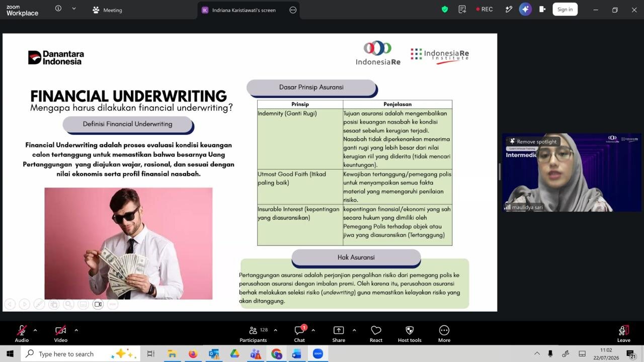Click the Insurable Interest table cell
The width and height of the screenshot is (644, 362).
300,225
